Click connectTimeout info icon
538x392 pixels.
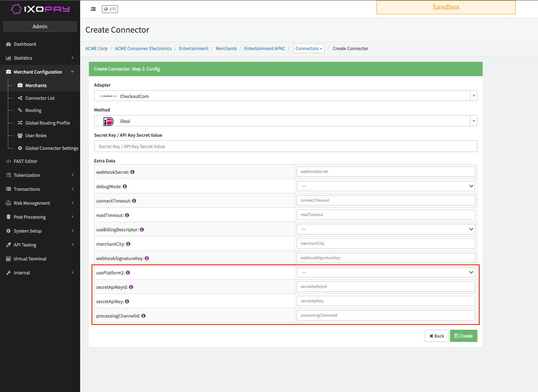click(134, 201)
